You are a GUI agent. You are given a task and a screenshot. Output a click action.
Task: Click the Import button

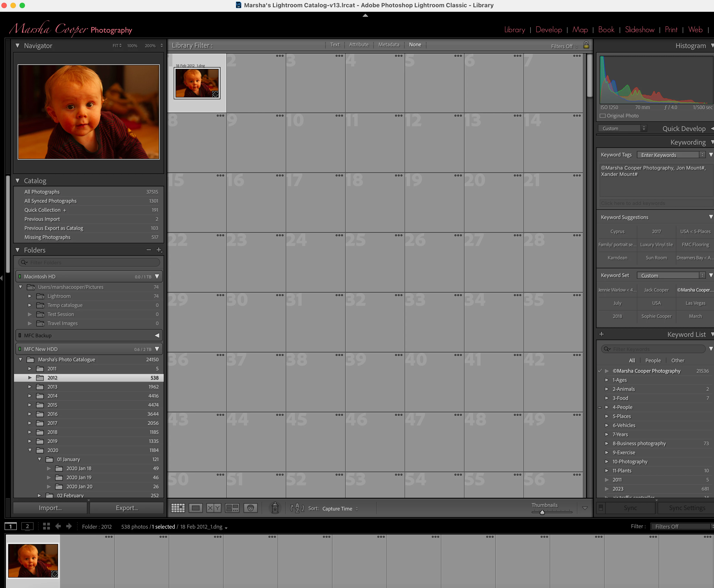[x=50, y=508]
